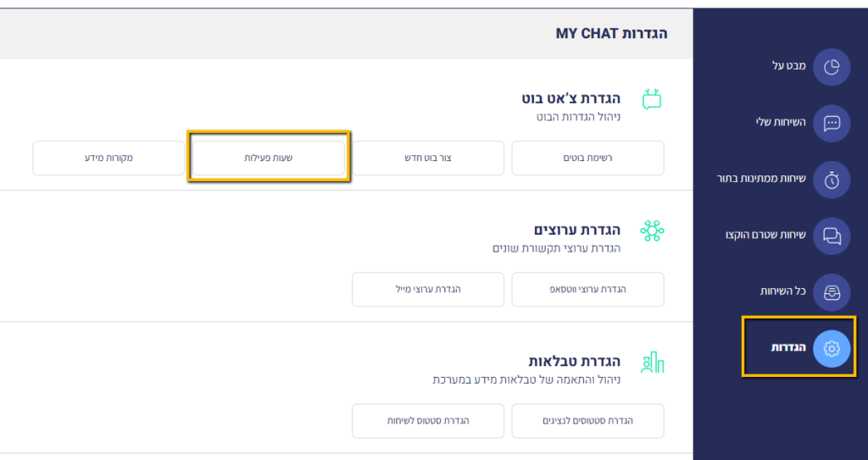Open the רשימת בוטים button

[588, 158]
